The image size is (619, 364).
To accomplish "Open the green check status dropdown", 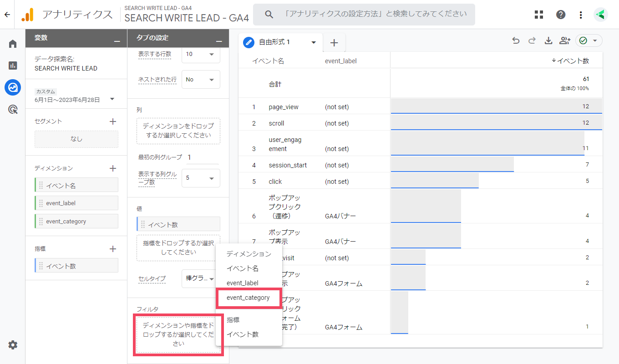I will (x=589, y=41).
